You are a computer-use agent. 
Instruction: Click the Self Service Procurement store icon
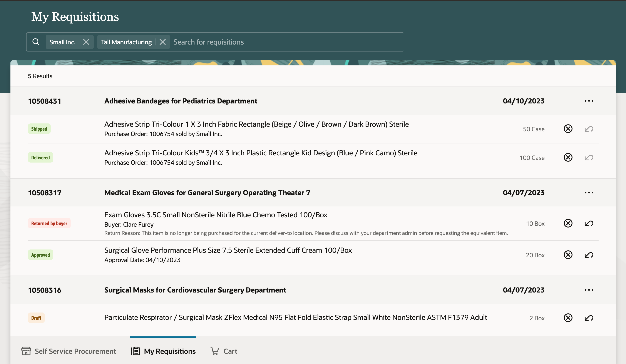(26, 351)
